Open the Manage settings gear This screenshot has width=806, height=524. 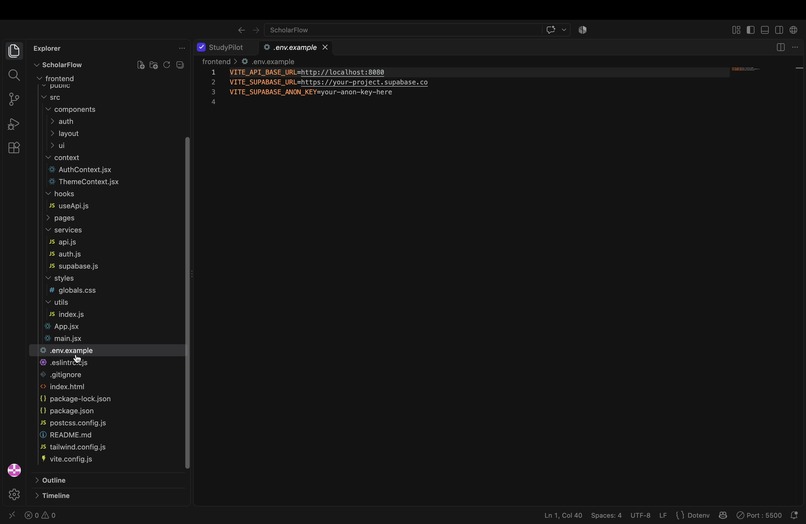pos(14,494)
